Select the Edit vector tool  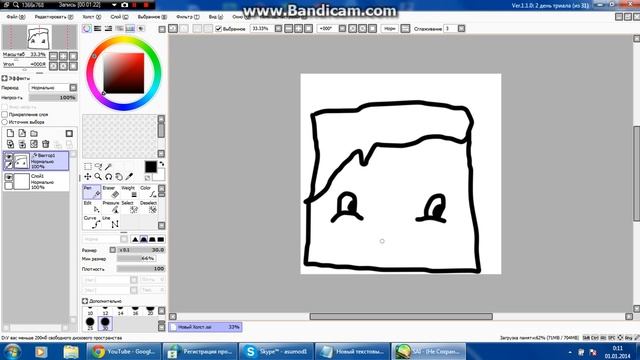tap(92, 207)
